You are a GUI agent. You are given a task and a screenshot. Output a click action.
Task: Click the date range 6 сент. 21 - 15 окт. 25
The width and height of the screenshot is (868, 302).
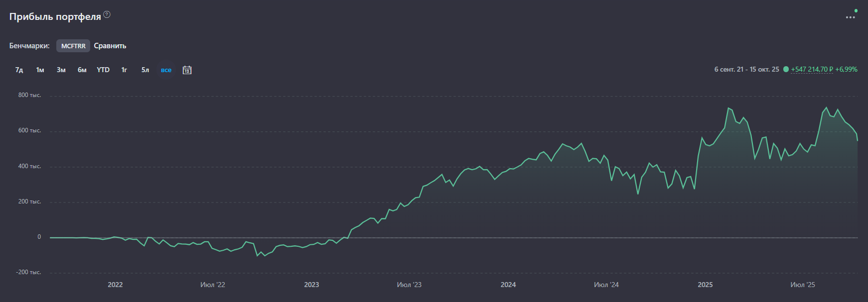pyautogui.click(x=746, y=70)
